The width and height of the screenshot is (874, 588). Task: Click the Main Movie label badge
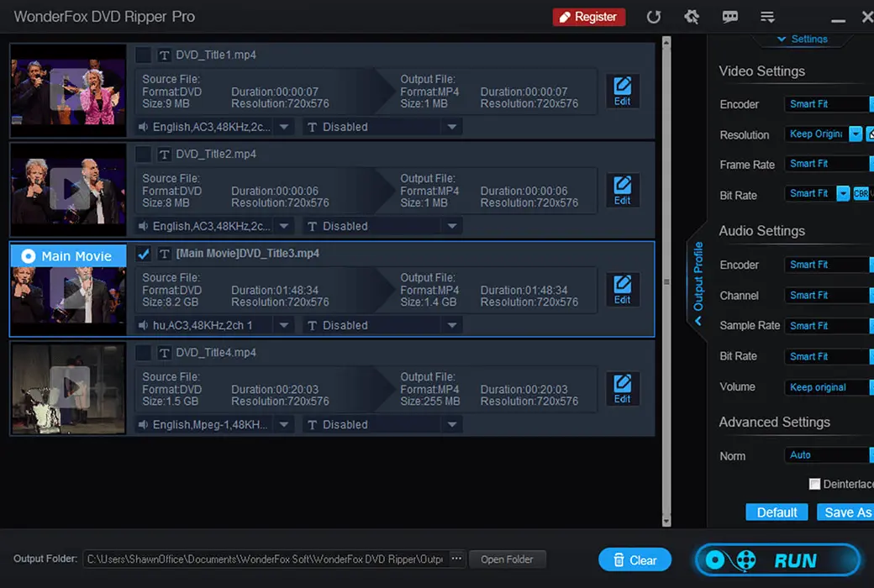coord(69,256)
